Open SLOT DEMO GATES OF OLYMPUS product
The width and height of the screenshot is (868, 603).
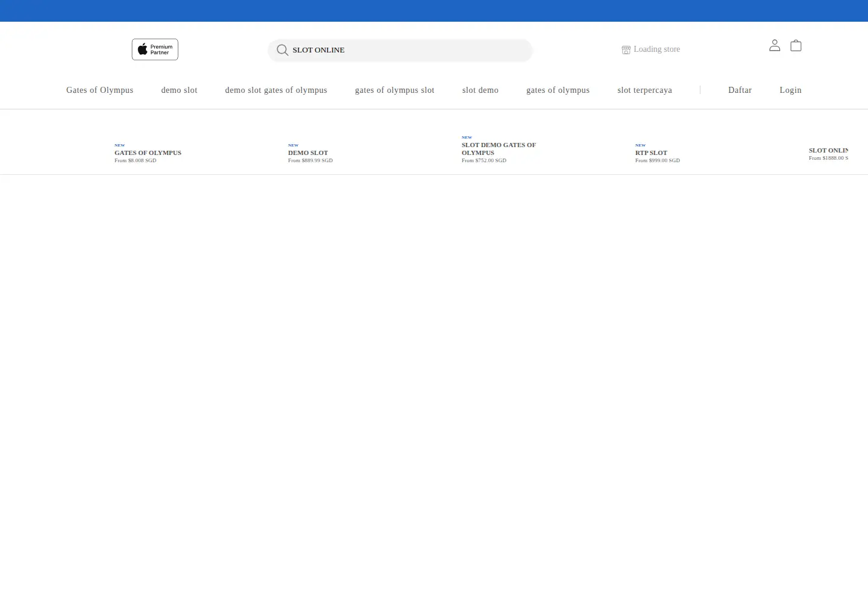(498, 149)
